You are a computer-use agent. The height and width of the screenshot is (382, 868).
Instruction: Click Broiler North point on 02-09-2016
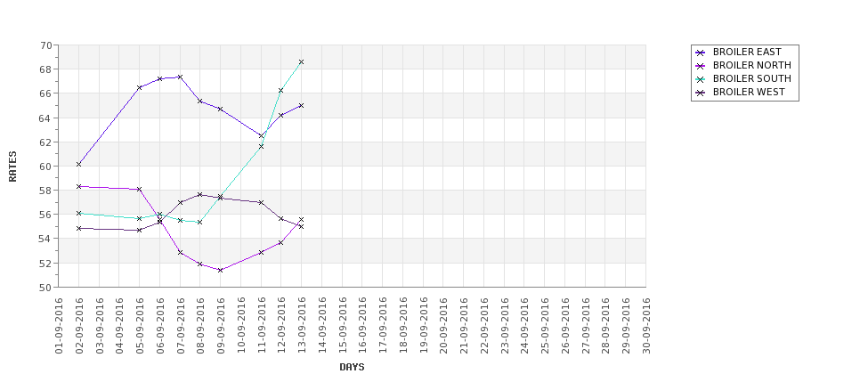tap(78, 187)
